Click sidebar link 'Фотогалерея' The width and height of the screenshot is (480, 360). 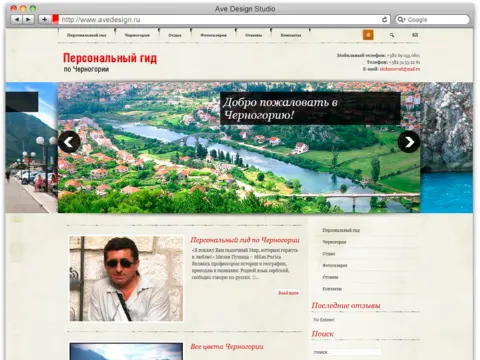pos(335,265)
